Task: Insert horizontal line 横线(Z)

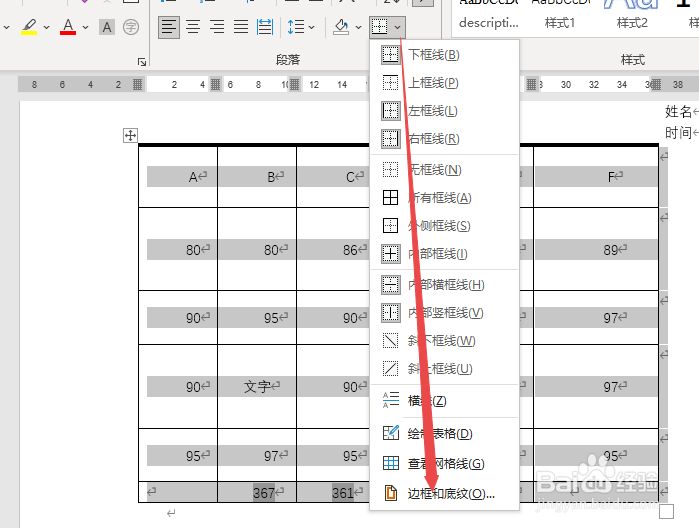Action: tap(445, 401)
